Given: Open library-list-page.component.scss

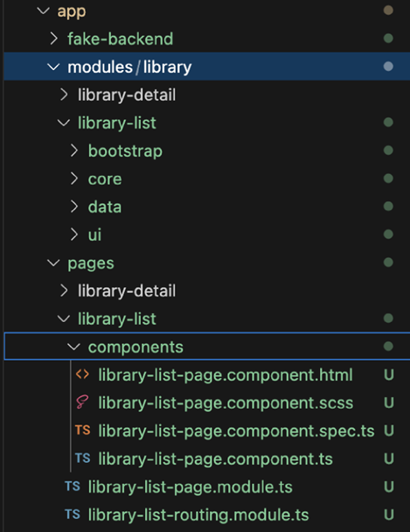Looking at the screenshot, I should (x=226, y=403).
